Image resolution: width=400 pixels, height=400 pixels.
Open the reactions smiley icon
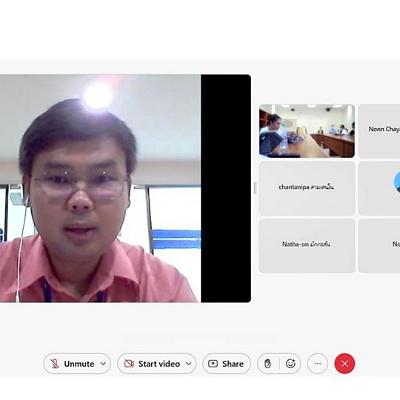(x=290, y=364)
